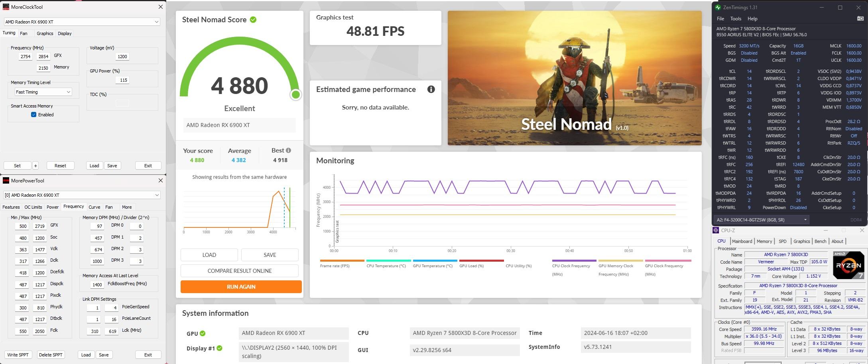Click the ZenTimings screenshot camera icon

[x=860, y=18]
